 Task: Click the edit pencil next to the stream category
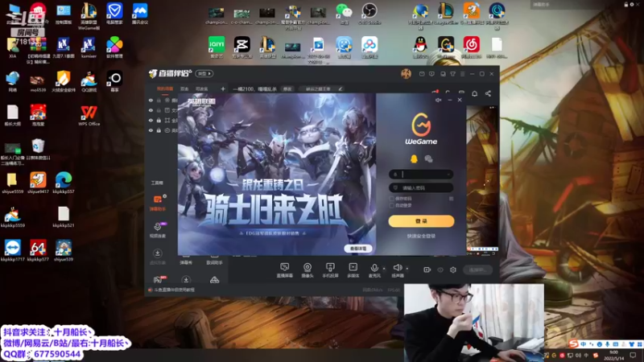(x=340, y=89)
